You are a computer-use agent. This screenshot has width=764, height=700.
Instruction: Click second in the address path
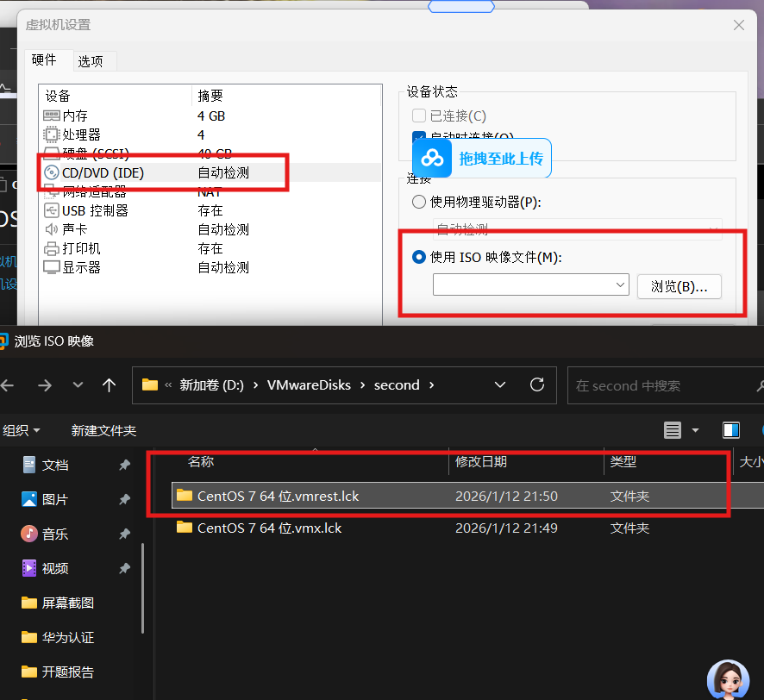tap(397, 385)
